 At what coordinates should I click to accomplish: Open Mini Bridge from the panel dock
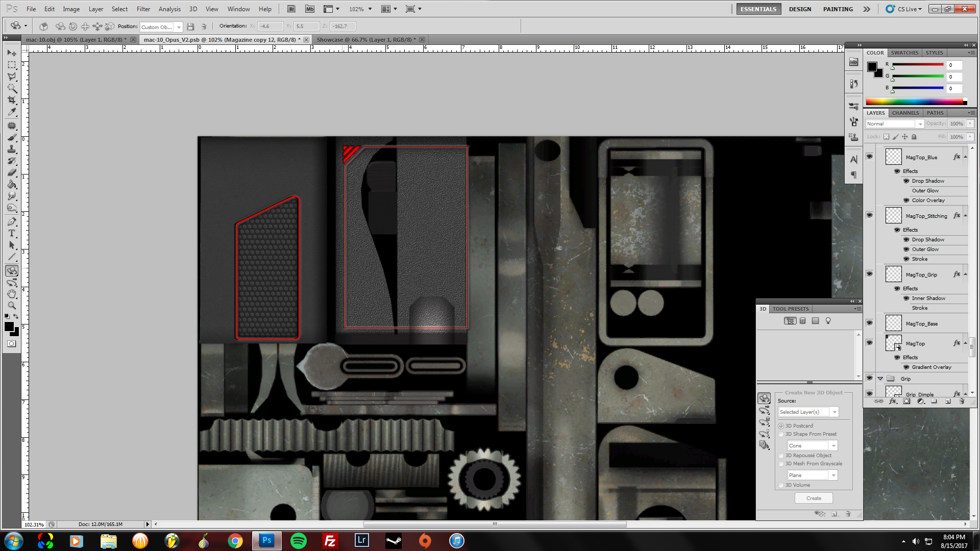pyautogui.click(x=853, y=62)
